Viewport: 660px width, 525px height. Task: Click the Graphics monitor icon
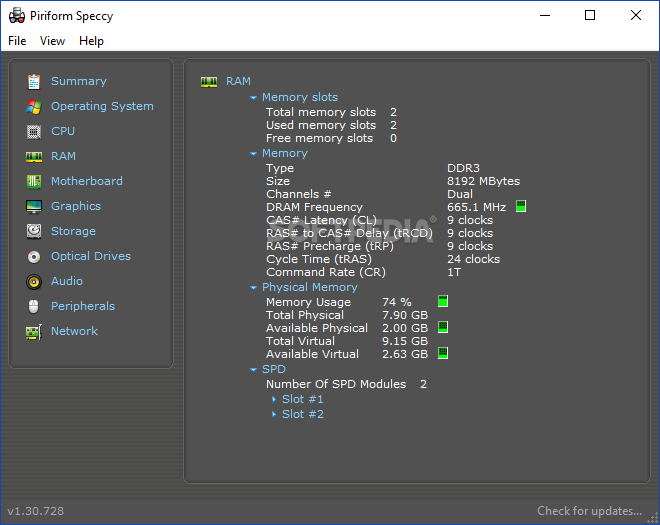point(34,207)
